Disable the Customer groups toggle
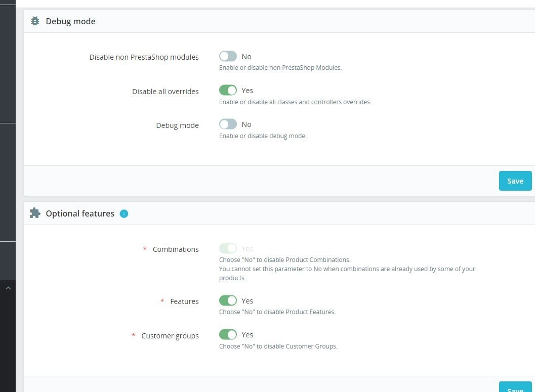This screenshot has height=392, width=535. (228, 335)
